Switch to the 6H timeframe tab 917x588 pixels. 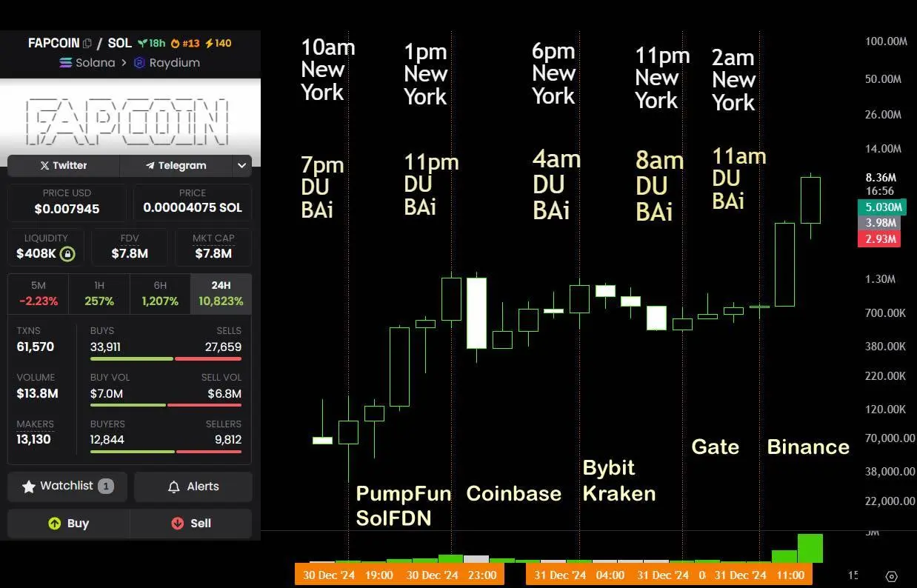160,294
